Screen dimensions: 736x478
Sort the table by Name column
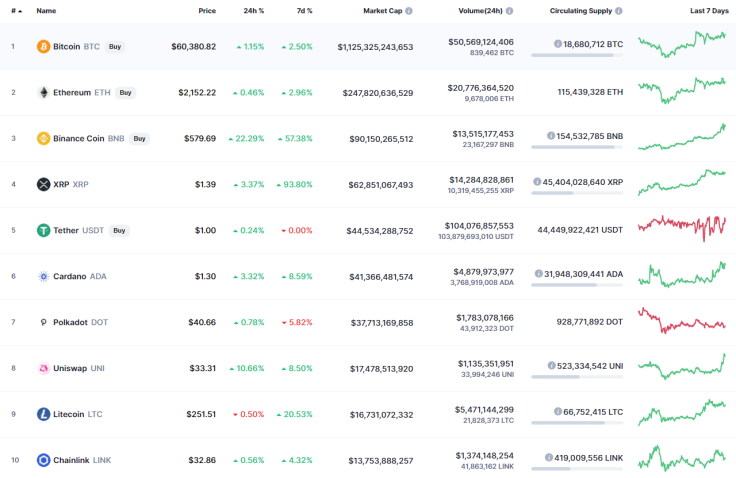46,11
